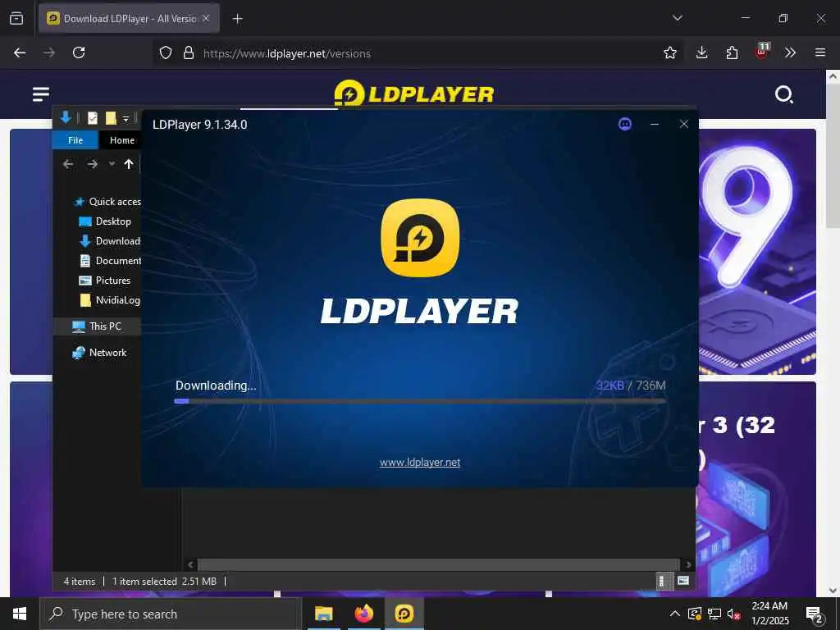Click Properties checkmark icon in Explorer quick toolbar

pos(93,118)
